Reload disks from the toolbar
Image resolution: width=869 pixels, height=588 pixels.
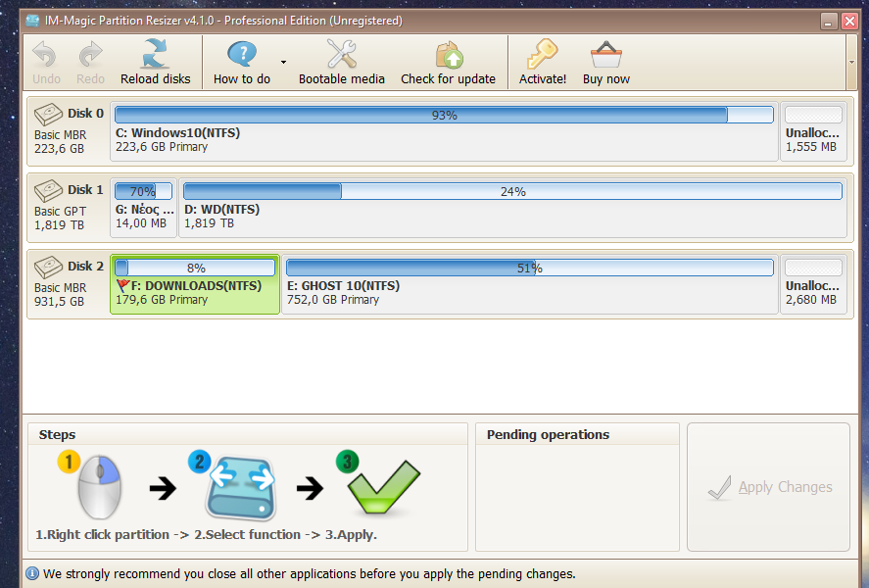(x=155, y=62)
